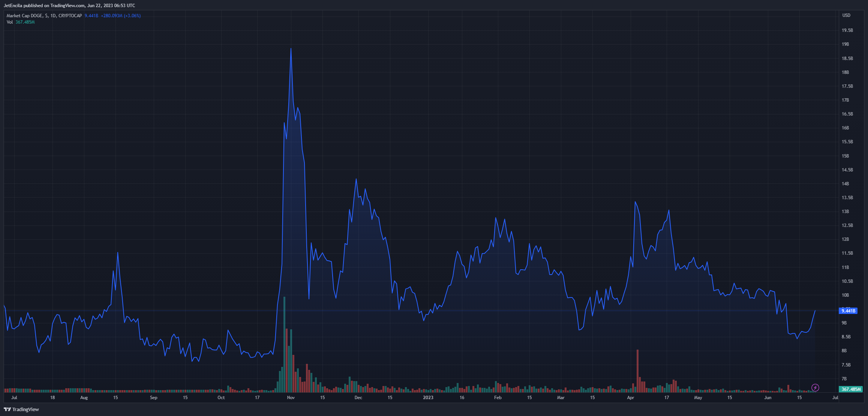The image size is (868, 416).
Task: Click the blue 9.441B current price label
Action: click(849, 311)
